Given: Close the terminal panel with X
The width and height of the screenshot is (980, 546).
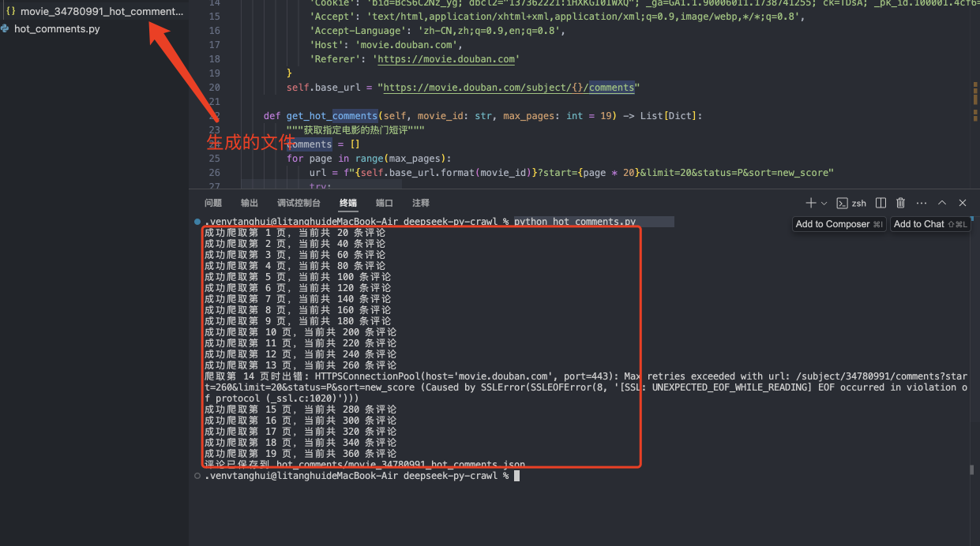Looking at the screenshot, I should point(962,203).
